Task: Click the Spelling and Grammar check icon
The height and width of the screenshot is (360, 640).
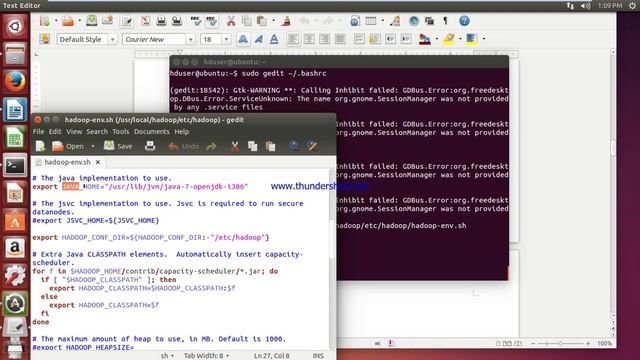Action: pos(196,21)
